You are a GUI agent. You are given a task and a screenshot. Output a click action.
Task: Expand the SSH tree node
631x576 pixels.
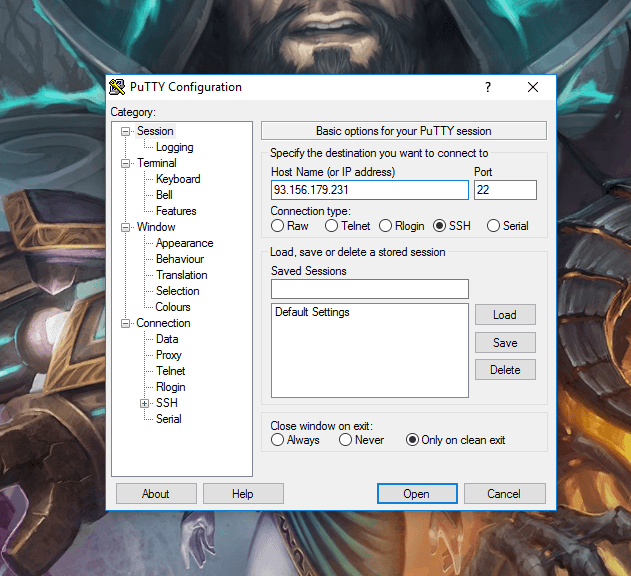[145, 403]
